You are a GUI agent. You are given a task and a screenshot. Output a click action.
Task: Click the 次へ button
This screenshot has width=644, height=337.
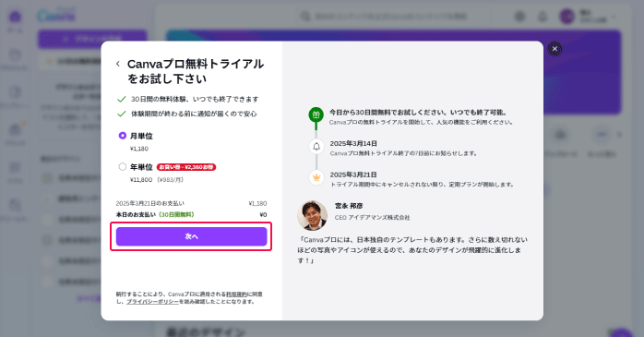pyautogui.click(x=191, y=236)
